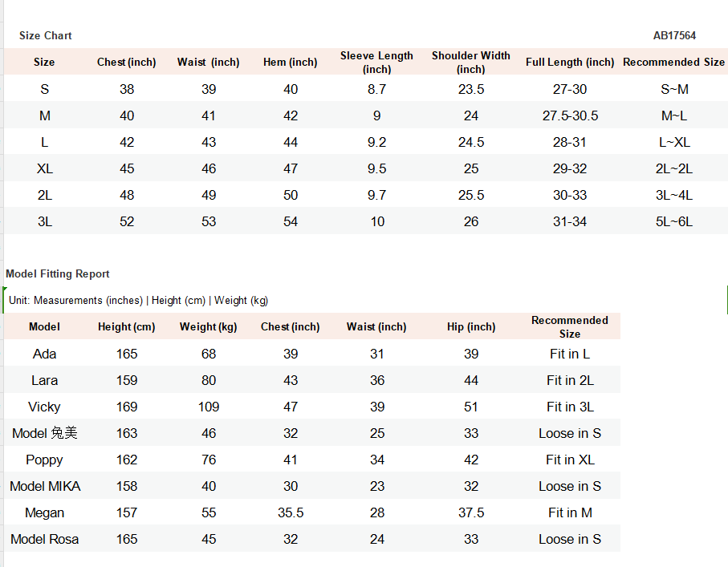Click the "Hip (inch)" column header
The height and width of the screenshot is (567, 728).
[x=471, y=326]
